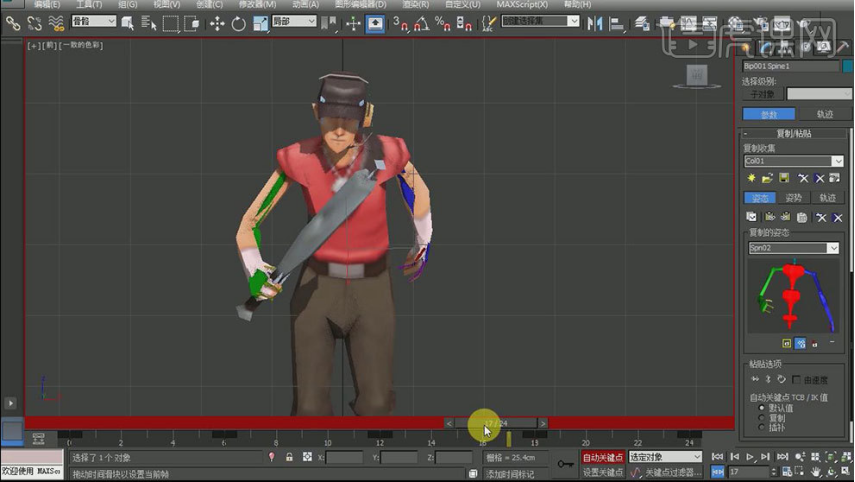Click Edit Named Selection Sets icon
The height and width of the screenshot is (482, 855).
(x=489, y=23)
